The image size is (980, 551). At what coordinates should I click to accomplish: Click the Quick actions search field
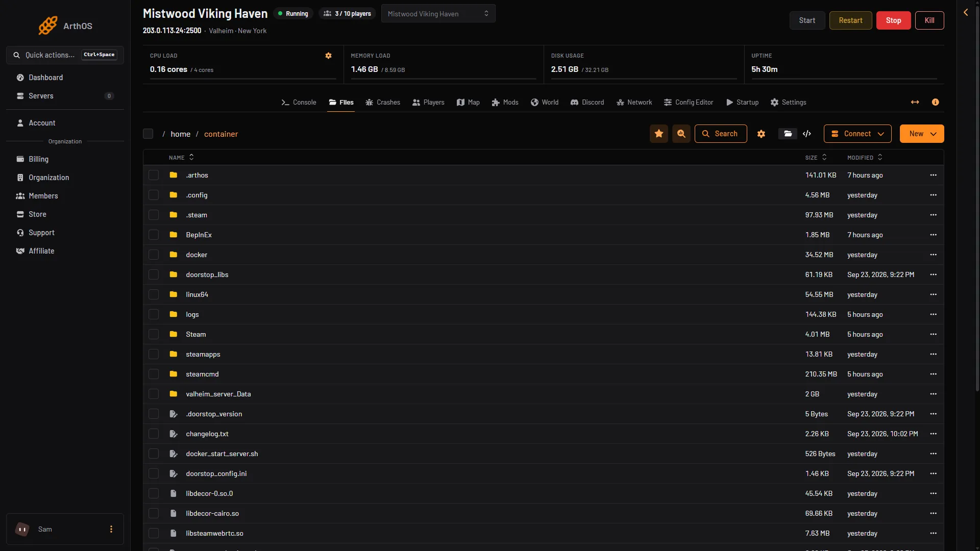click(65, 55)
